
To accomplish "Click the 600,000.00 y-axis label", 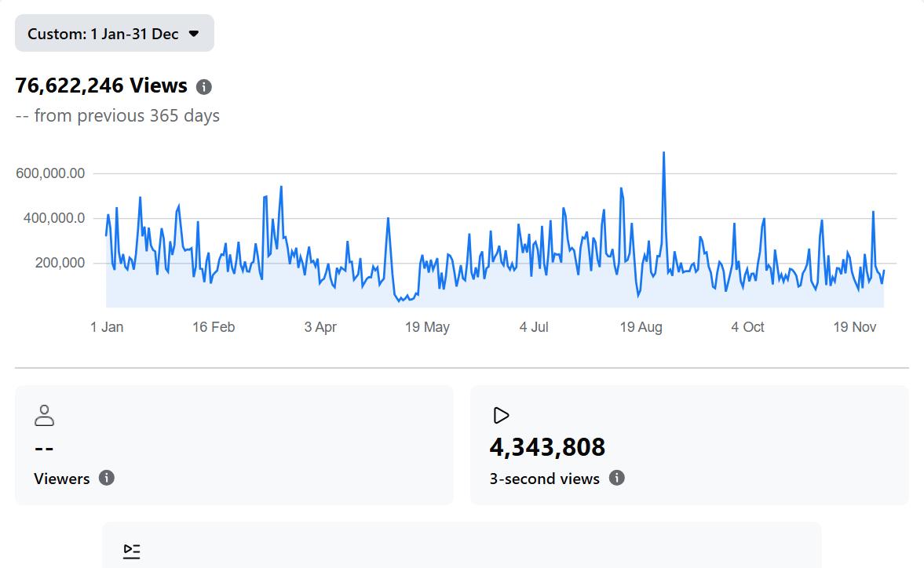I will [50, 173].
